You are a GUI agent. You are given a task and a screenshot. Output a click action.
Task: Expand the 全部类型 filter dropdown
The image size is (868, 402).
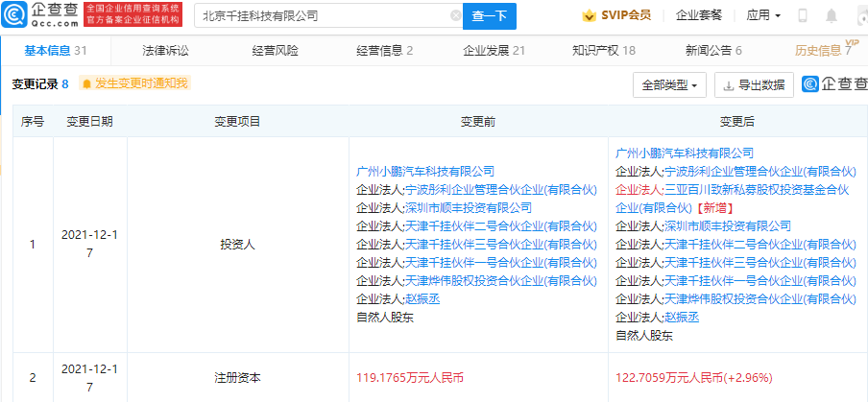670,84
